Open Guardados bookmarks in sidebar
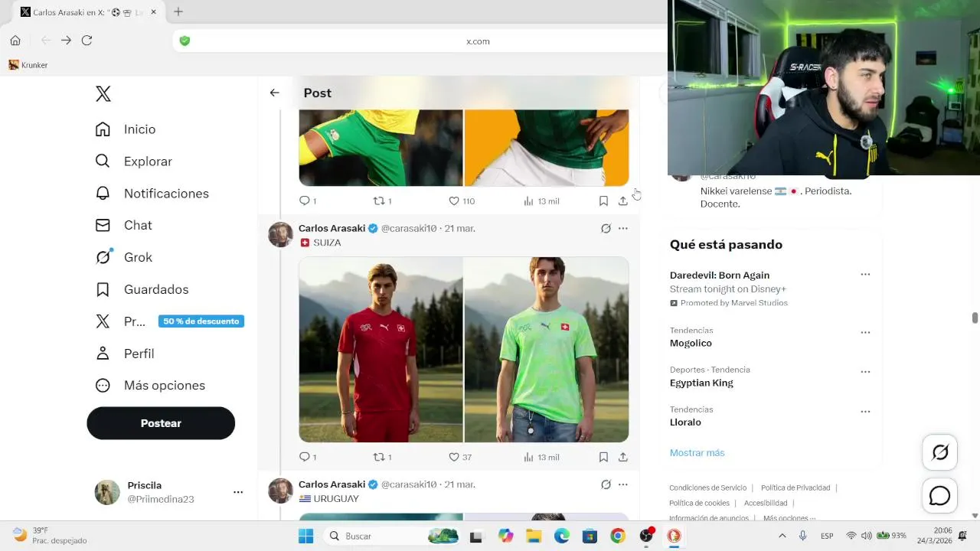This screenshot has width=980, height=551. click(142, 289)
